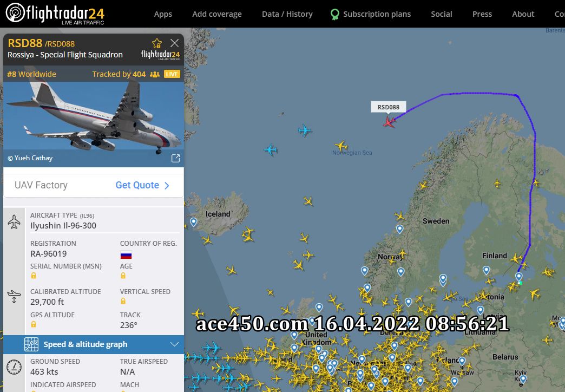Close the RSD88 flight details panel
This screenshot has width=565, height=392.
pyautogui.click(x=174, y=43)
